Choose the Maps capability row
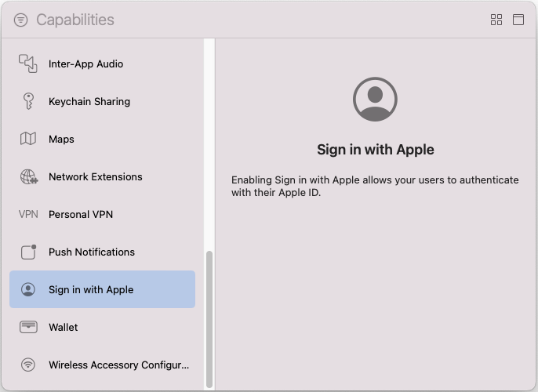The image size is (538, 392). click(102, 139)
